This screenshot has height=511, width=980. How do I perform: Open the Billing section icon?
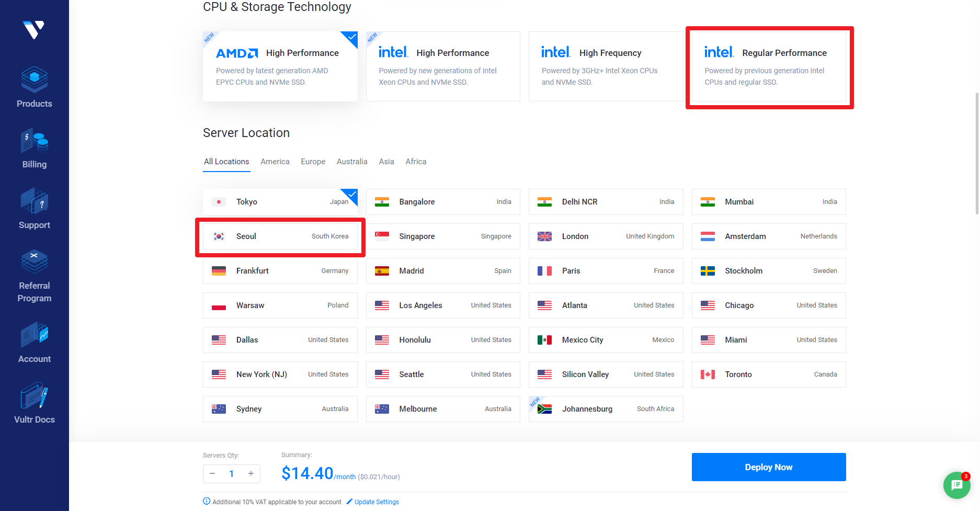pos(35,140)
